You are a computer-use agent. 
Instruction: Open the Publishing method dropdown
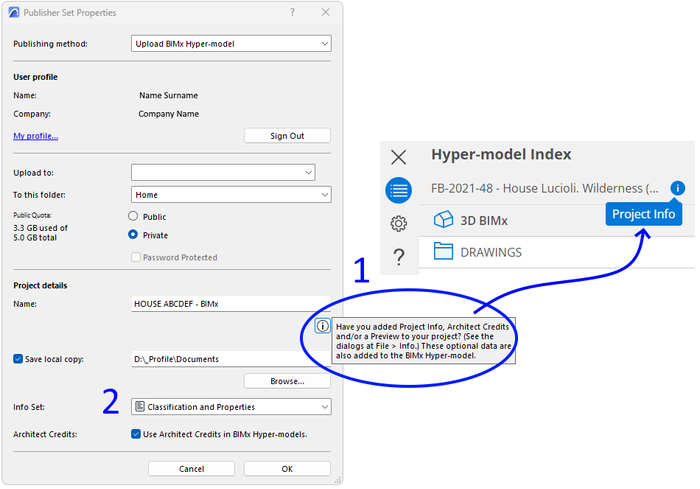click(231, 44)
